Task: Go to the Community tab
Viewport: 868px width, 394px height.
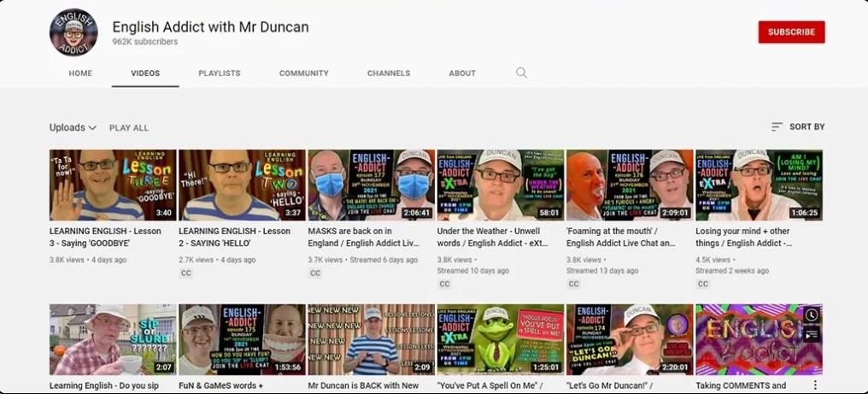Action: 303,74
